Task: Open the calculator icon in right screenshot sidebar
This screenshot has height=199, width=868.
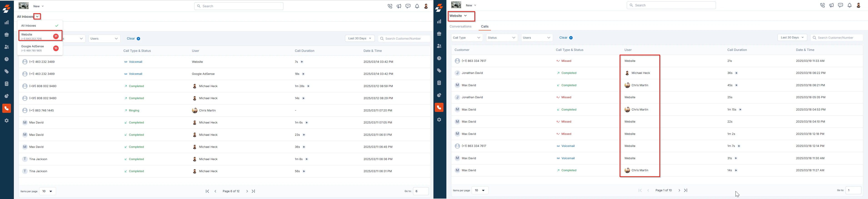Action: tap(439, 83)
